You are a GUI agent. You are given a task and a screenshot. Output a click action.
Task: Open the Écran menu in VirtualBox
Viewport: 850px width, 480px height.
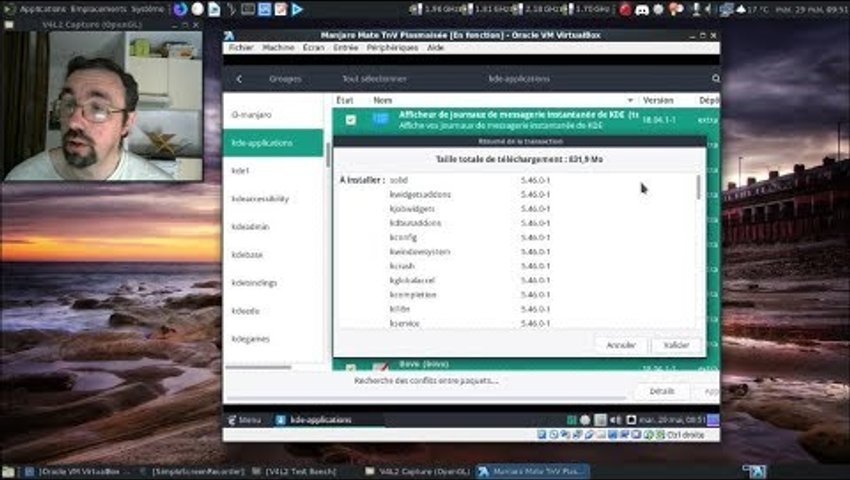[x=313, y=48]
